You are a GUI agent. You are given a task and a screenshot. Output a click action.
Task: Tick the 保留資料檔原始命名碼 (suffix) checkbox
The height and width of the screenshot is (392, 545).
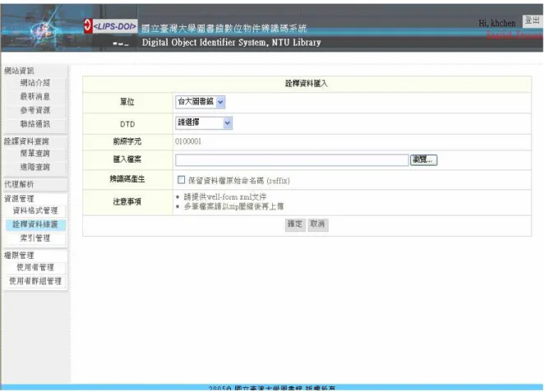coord(181,180)
